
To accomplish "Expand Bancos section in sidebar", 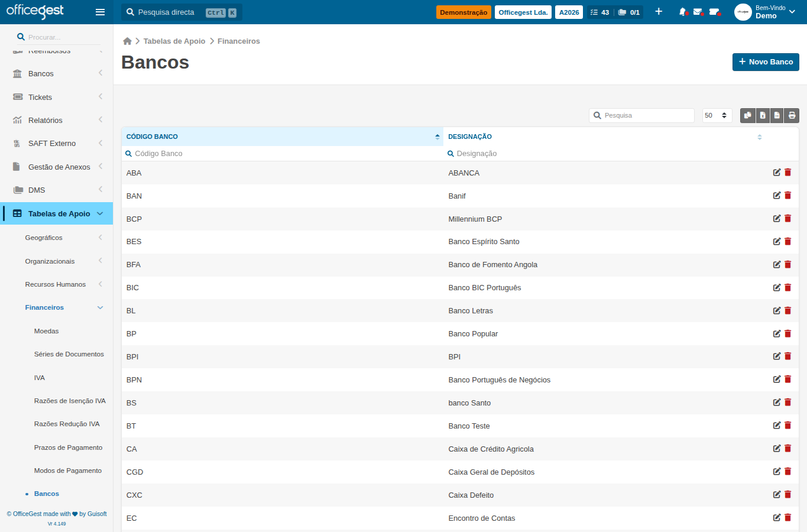I will [57, 73].
